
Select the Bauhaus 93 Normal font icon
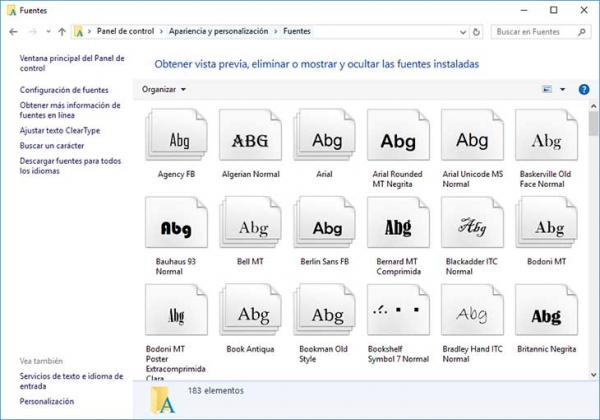[176, 222]
